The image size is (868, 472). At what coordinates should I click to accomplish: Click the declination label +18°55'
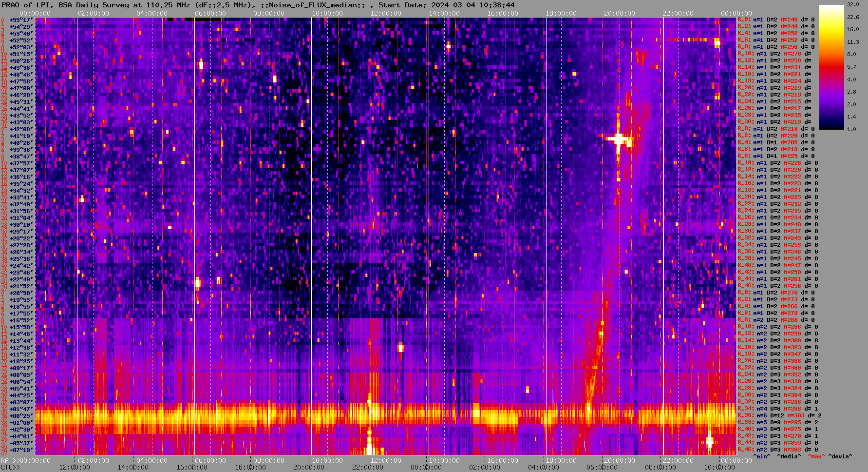click(21, 307)
